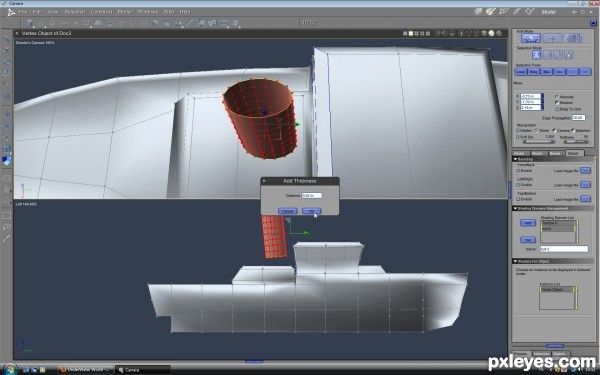Select the first Edit Mode button
Viewport: 600px width, 375px height.
(530, 38)
